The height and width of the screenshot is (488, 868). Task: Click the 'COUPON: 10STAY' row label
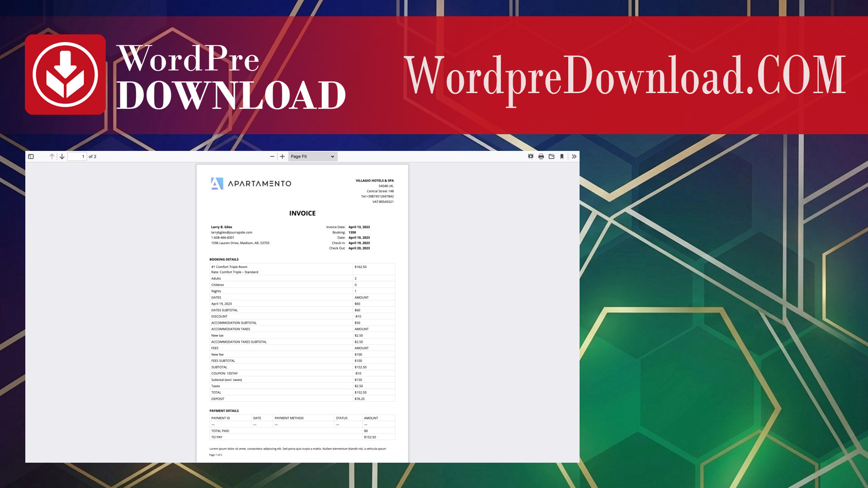[224, 373]
